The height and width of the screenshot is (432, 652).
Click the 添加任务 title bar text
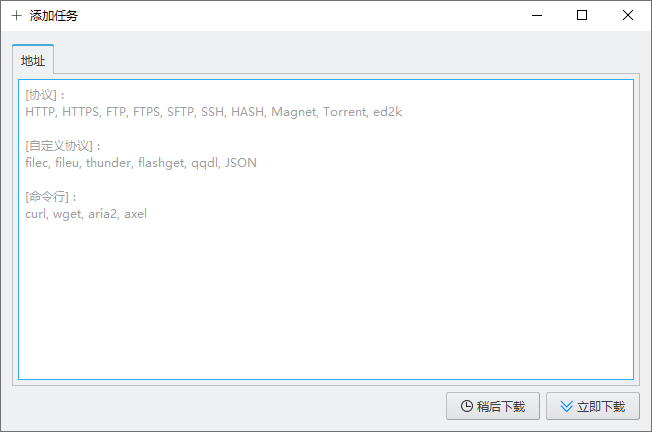point(54,16)
